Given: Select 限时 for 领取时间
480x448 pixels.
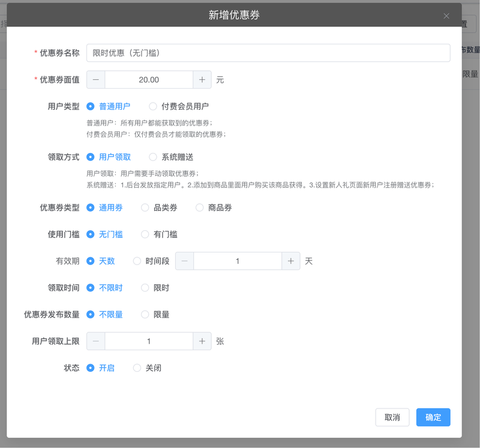Looking at the screenshot, I should coord(155,288).
